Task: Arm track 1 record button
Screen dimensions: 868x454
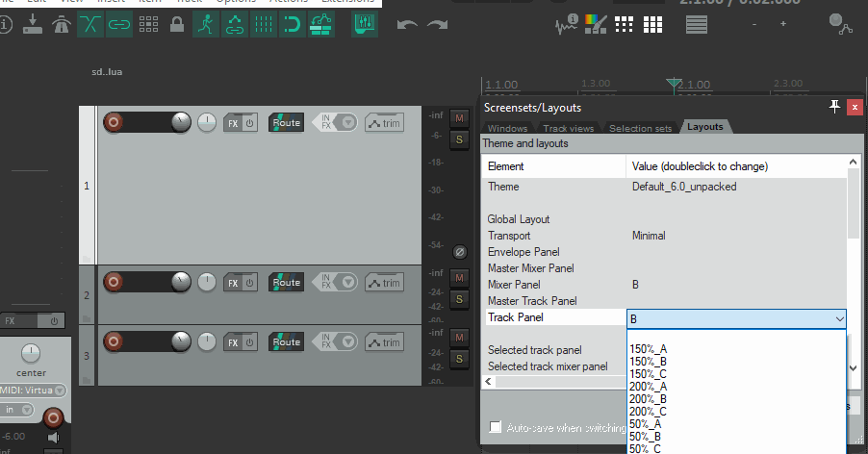Action: point(114,122)
